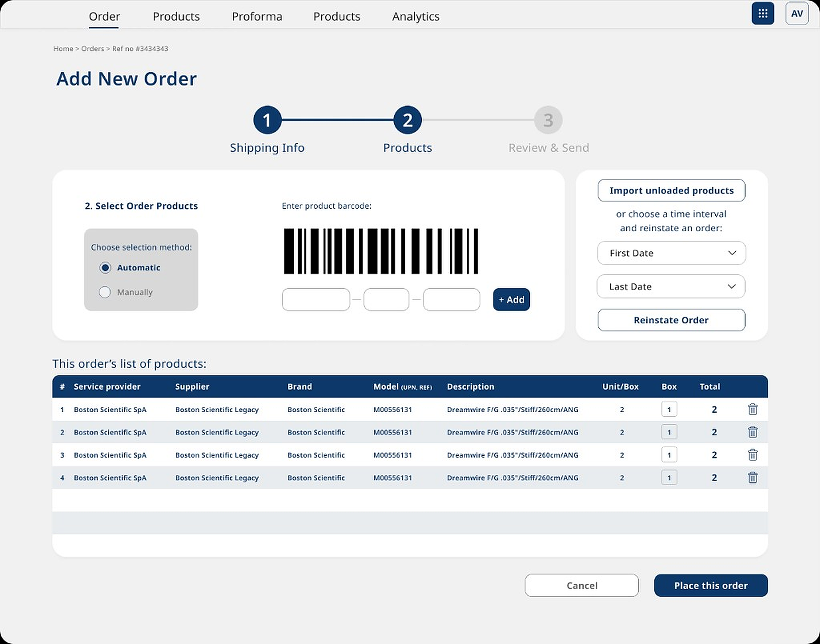Viewport: 820px width, 644px height.
Task: Edit the Box quantity in row 2
Action: pos(669,432)
